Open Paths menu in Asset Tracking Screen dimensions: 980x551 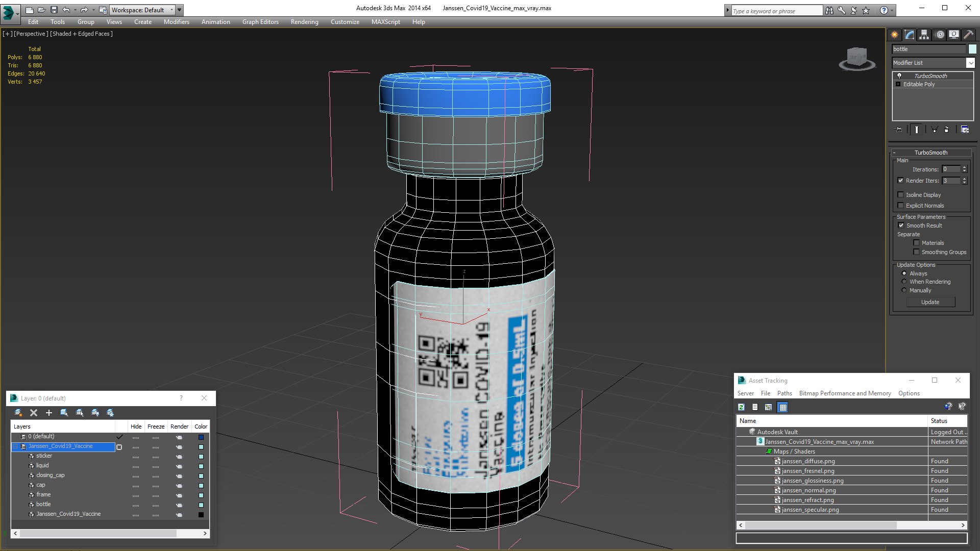[785, 393]
